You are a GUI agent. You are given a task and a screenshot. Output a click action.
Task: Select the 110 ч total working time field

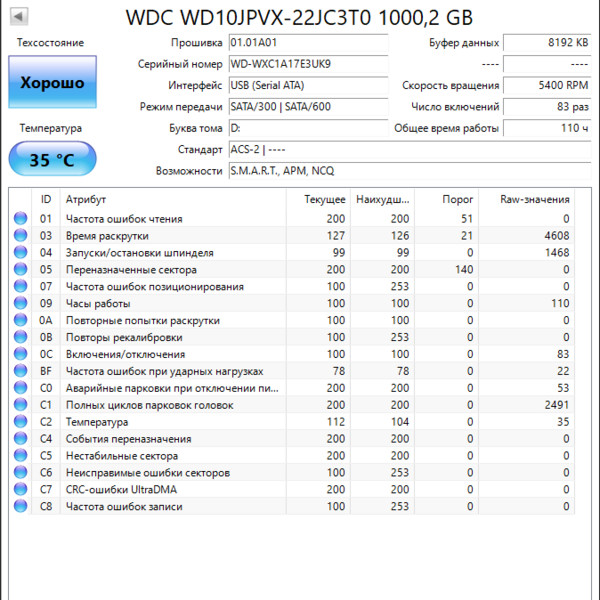547,128
